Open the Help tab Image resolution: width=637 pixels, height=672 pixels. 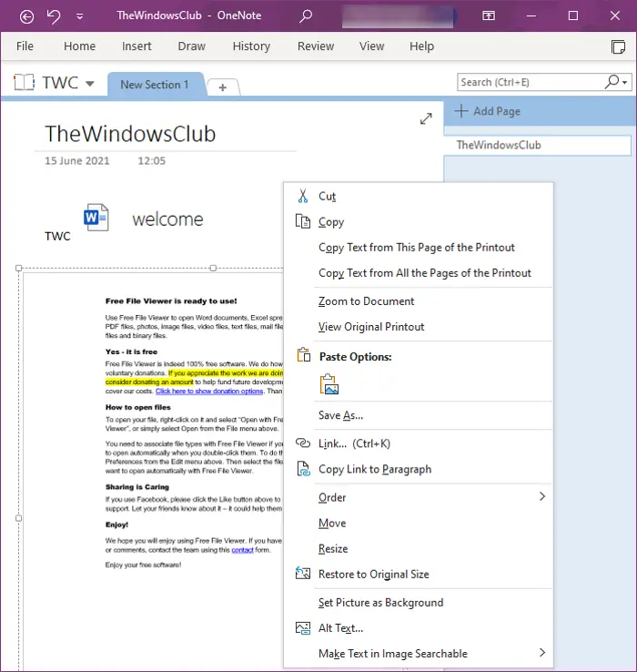click(421, 46)
